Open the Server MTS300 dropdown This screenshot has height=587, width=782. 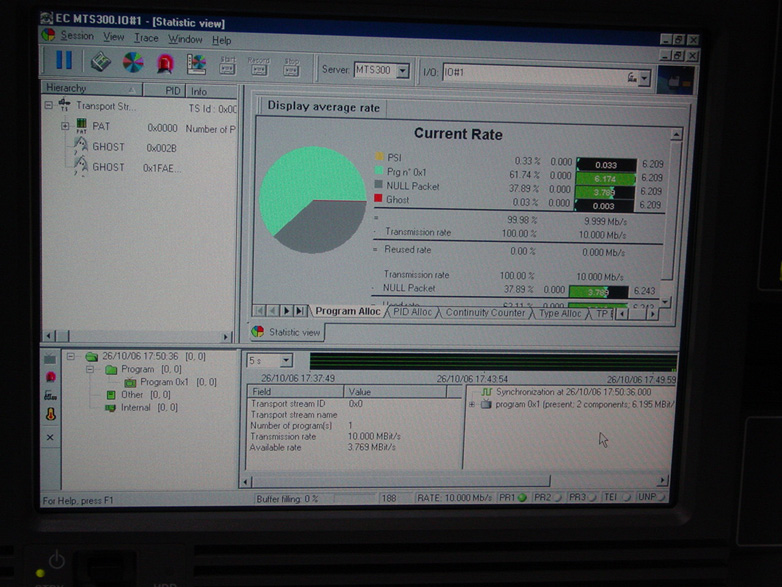[x=402, y=71]
